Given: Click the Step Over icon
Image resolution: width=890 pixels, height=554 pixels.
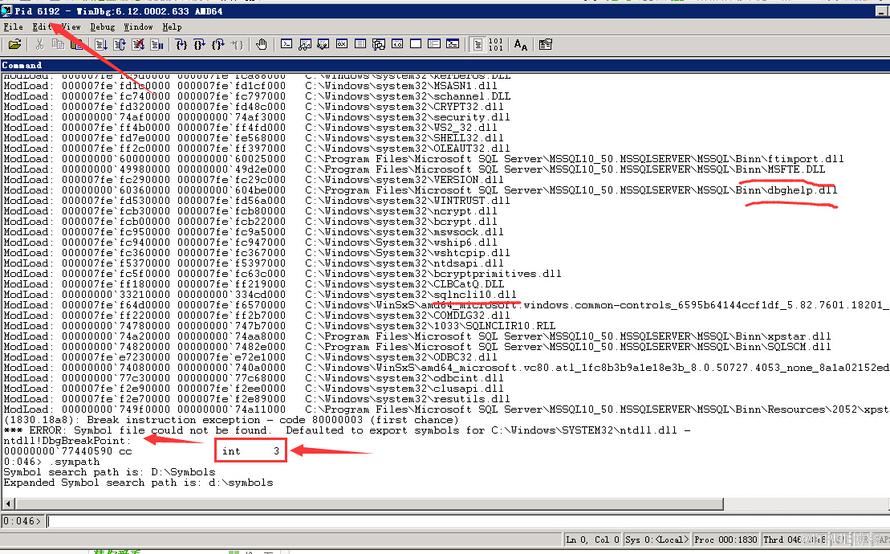Looking at the screenshot, I should (x=199, y=44).
